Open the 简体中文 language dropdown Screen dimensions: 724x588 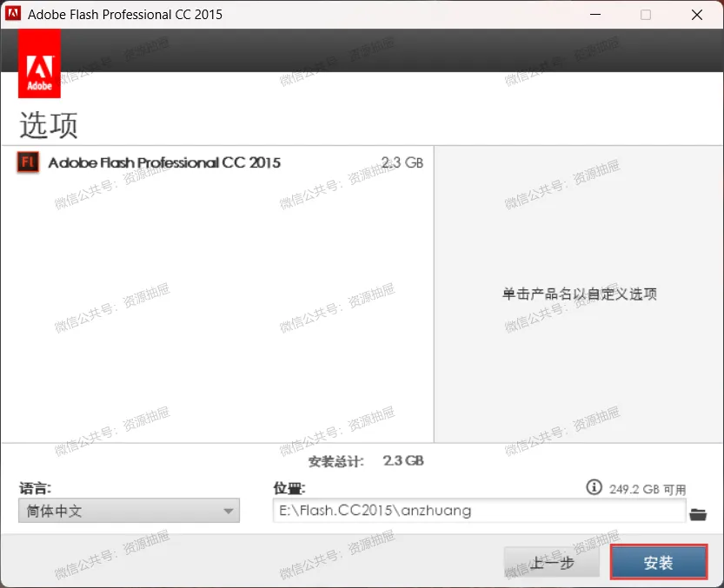tap(129, 511)
